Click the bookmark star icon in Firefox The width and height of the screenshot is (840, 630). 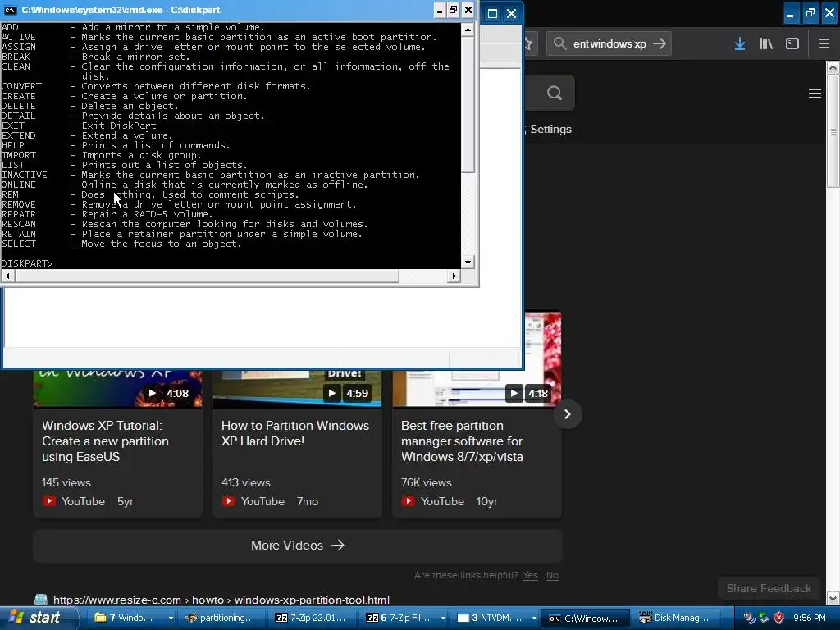click(x=527, y=44)
